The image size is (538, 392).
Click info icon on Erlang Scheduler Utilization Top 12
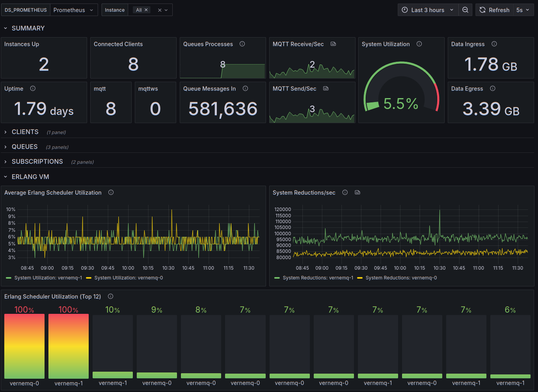pyautogui.click(x=111, y=296)
